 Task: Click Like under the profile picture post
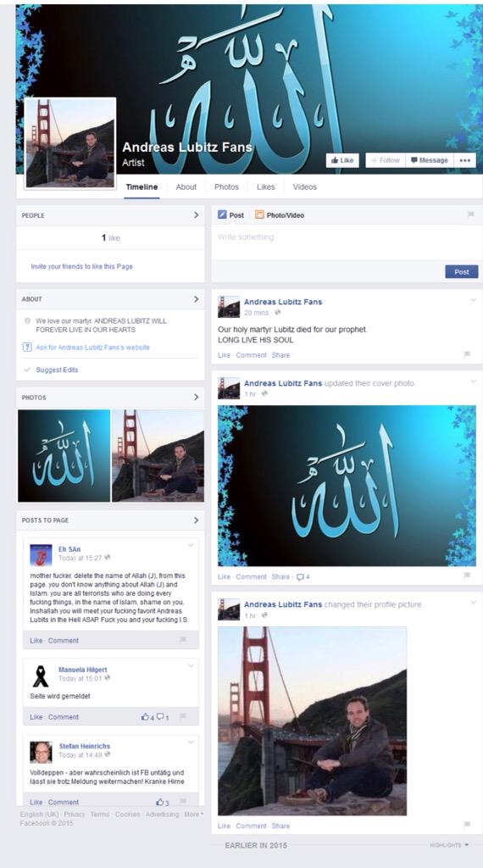coord(224,826)
